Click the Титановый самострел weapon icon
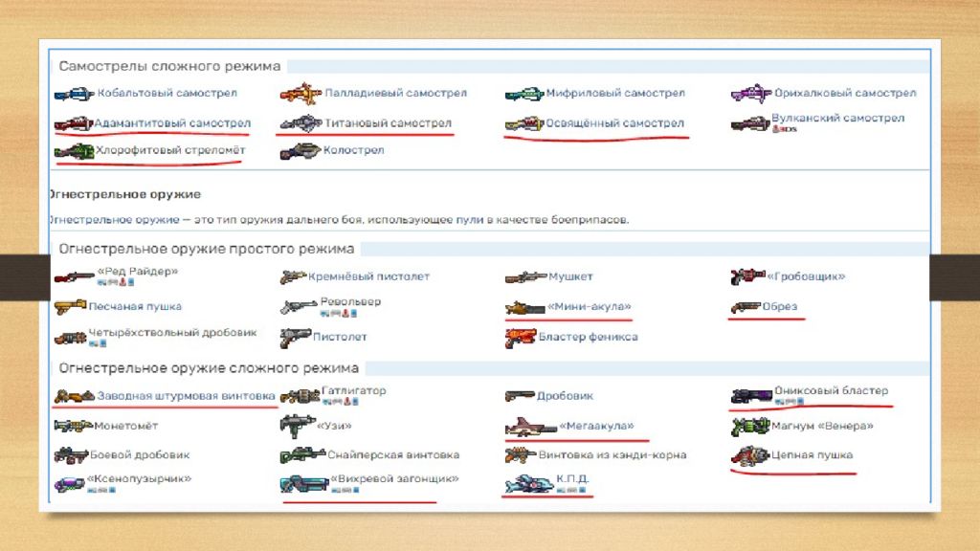980x551 pixels. 301,123
